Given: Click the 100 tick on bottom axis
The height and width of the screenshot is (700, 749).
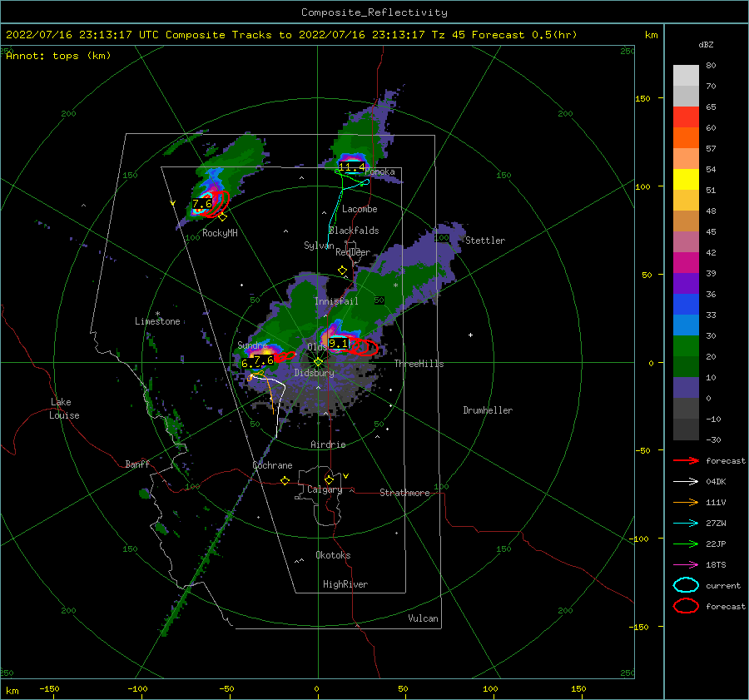Looking at the screenshot, I should [490, 688].
